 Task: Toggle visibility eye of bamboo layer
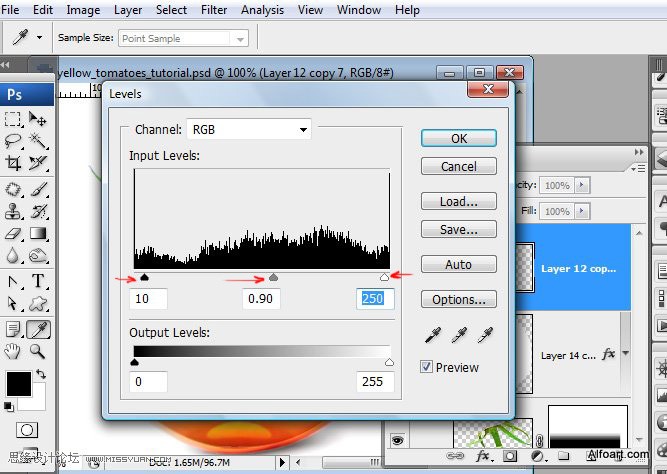click(x=398, y=440)
